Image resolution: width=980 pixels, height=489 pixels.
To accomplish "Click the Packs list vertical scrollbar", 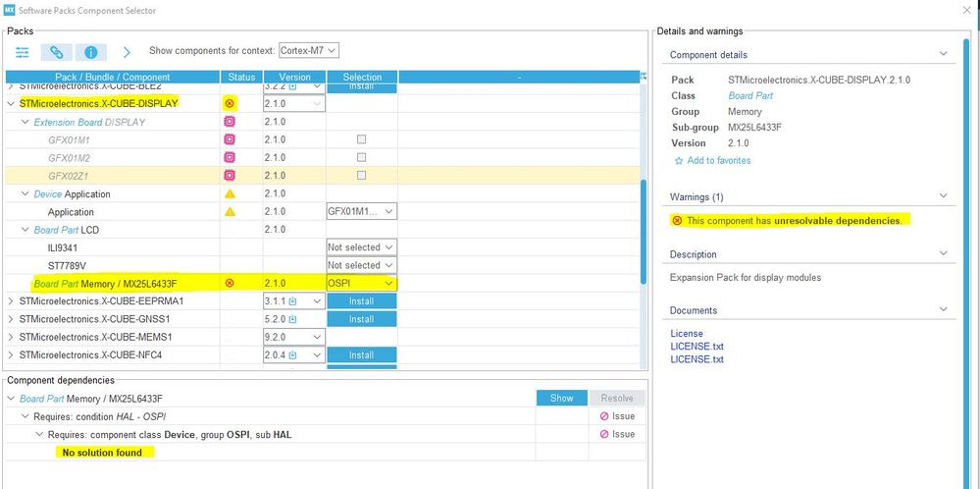I will click(644, 232).
